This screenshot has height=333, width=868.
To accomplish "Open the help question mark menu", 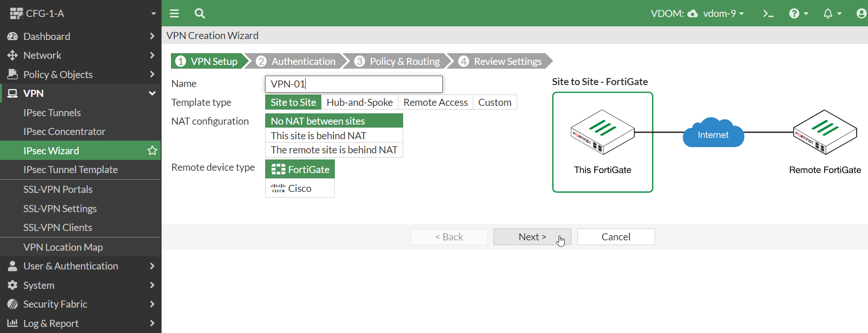I will 798,14.
